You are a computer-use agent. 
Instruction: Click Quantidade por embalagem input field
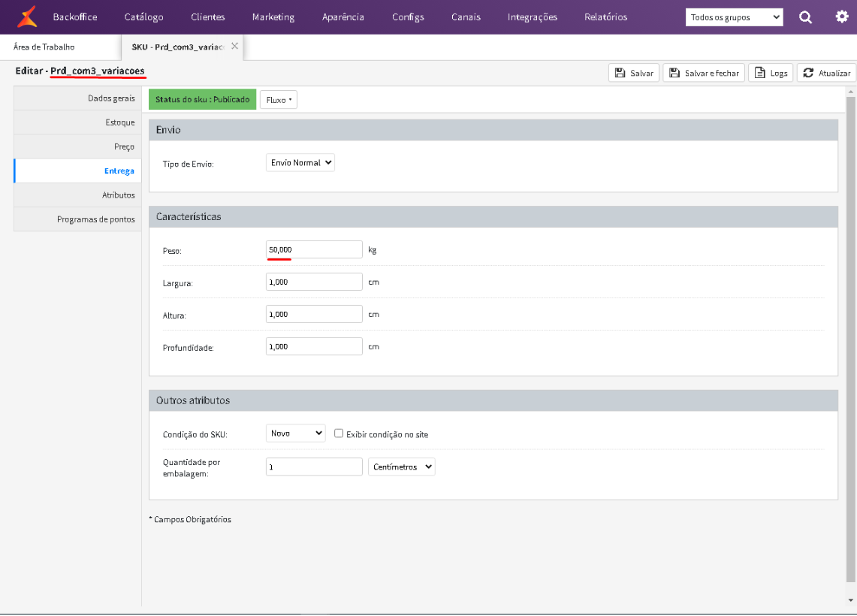[x=314, y=467]
